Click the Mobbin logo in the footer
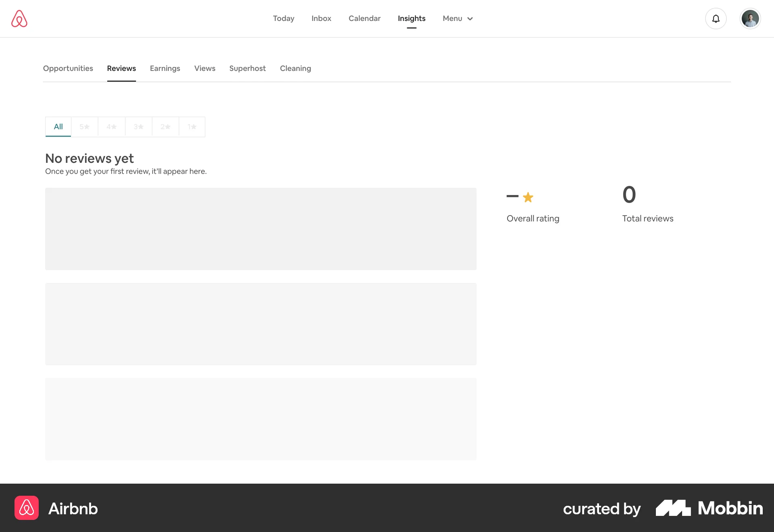774x532 pixels. click(709, 508)
